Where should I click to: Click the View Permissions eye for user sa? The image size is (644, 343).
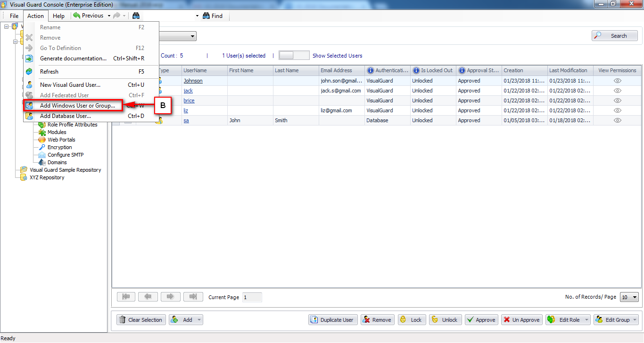click(617, 120)
